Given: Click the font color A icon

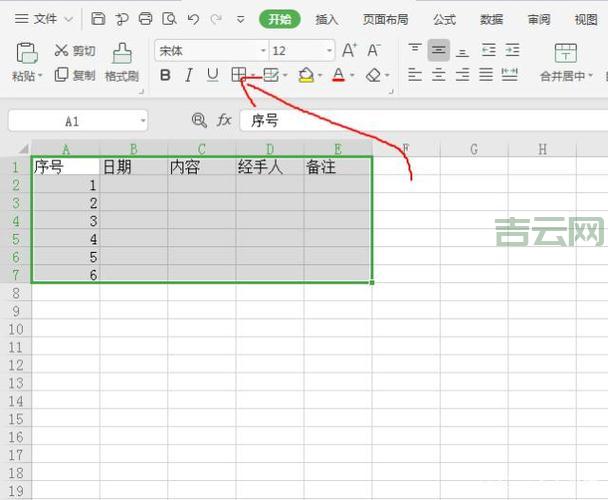Looking at the screenshot, I should [x=338, y=74].
